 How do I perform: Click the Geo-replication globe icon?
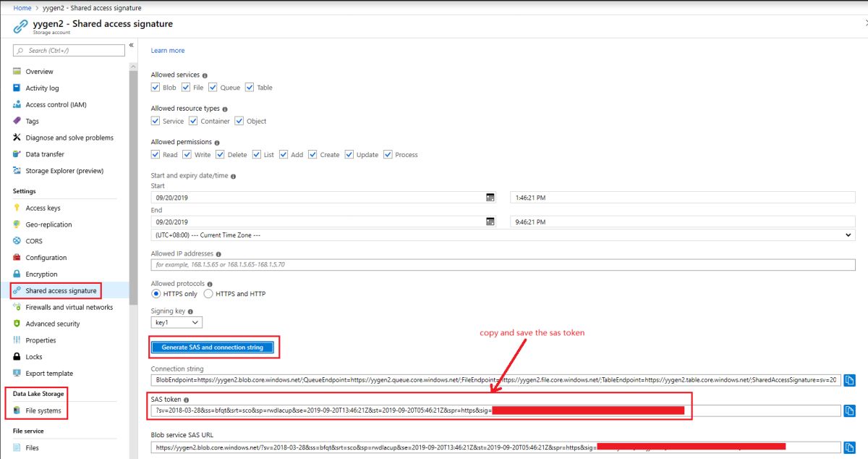pos(17,224)
